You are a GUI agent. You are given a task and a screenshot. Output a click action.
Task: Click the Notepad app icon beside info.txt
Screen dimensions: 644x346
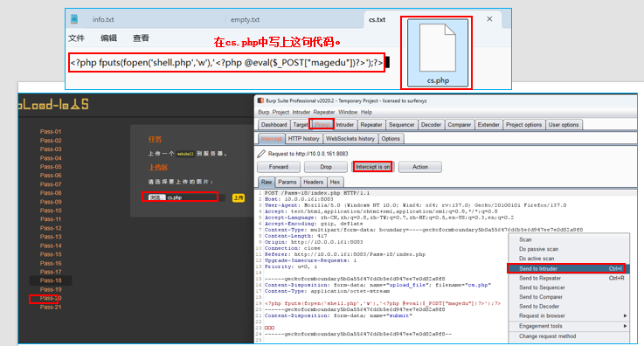pyautogui.click(x=74, y=19)
